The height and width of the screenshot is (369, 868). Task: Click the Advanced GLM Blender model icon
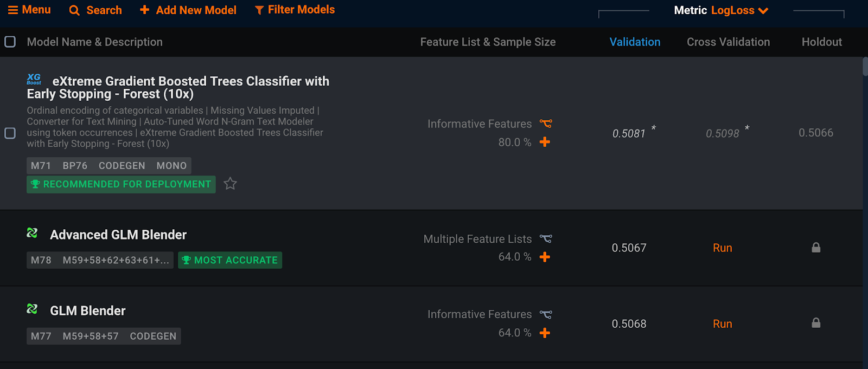point(32,233)
